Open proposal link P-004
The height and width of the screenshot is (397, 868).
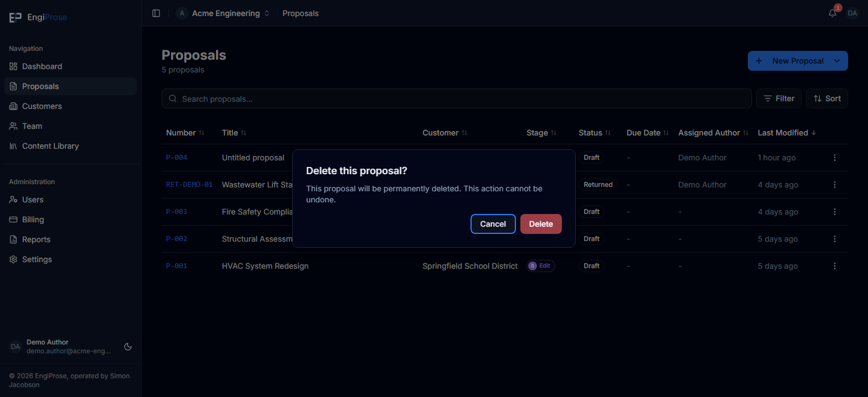coord(177,158)
